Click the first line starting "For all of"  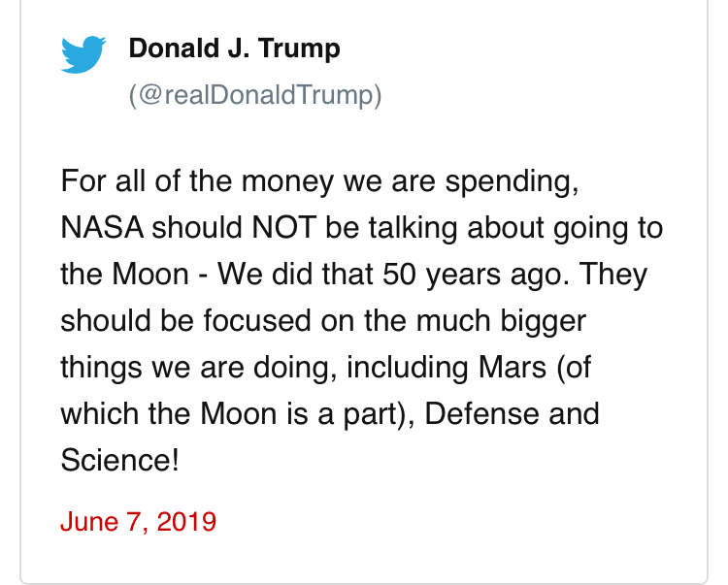tap(320, 181)
